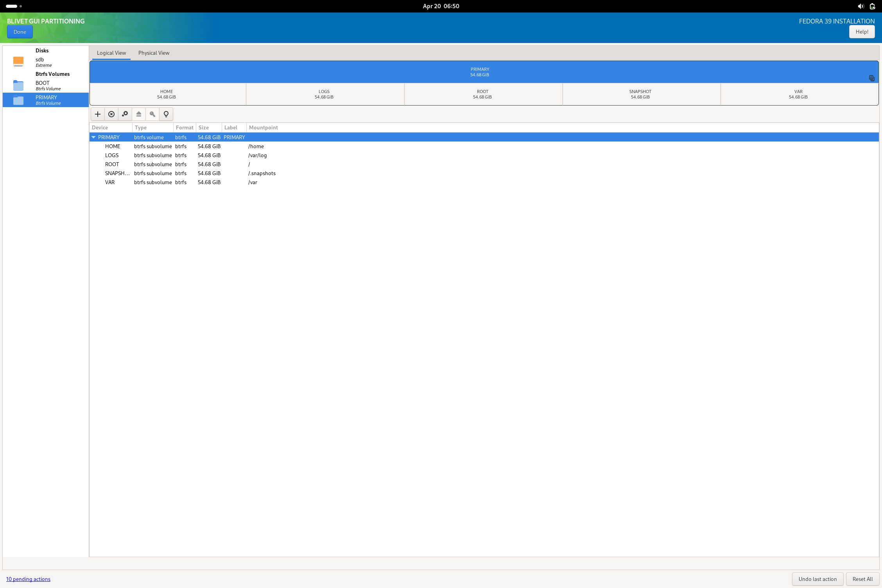Open the Edit device settings gear icon
The height and width of the screenshot is (588, 882).
[x=125, y=114]
